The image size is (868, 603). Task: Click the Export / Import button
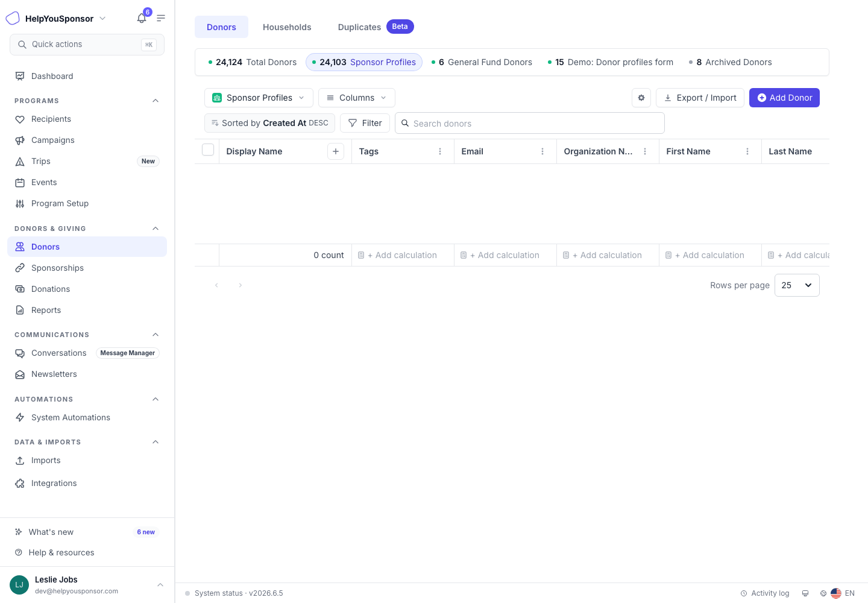pyautogui.click(x=700, y=98)
